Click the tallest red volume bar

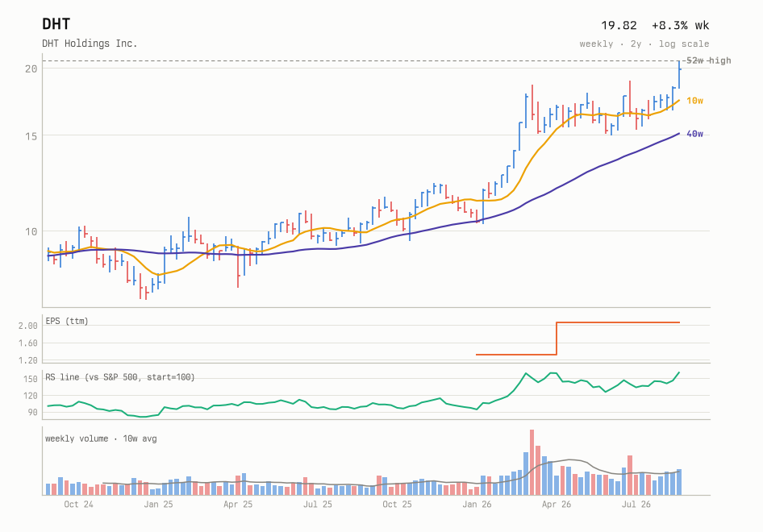click(x=532, y=463)
